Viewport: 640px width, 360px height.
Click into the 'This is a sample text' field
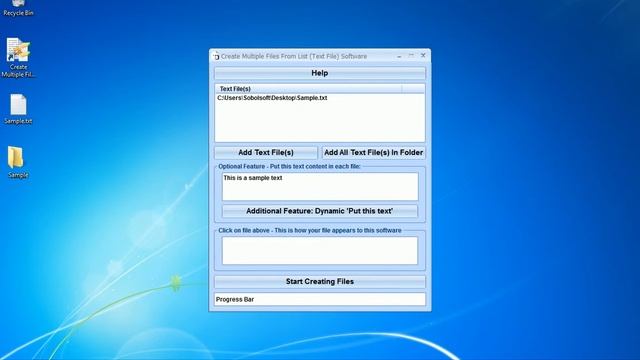[320, 187]
